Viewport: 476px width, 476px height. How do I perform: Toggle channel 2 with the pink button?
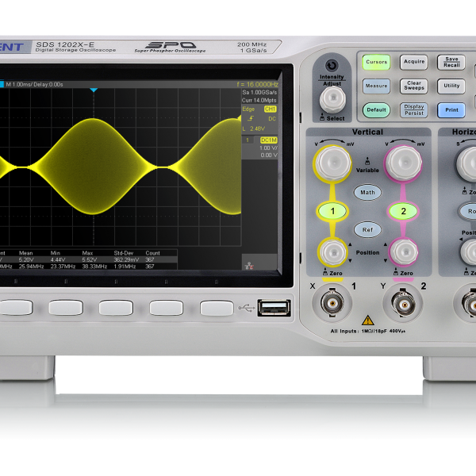point(403,211)
